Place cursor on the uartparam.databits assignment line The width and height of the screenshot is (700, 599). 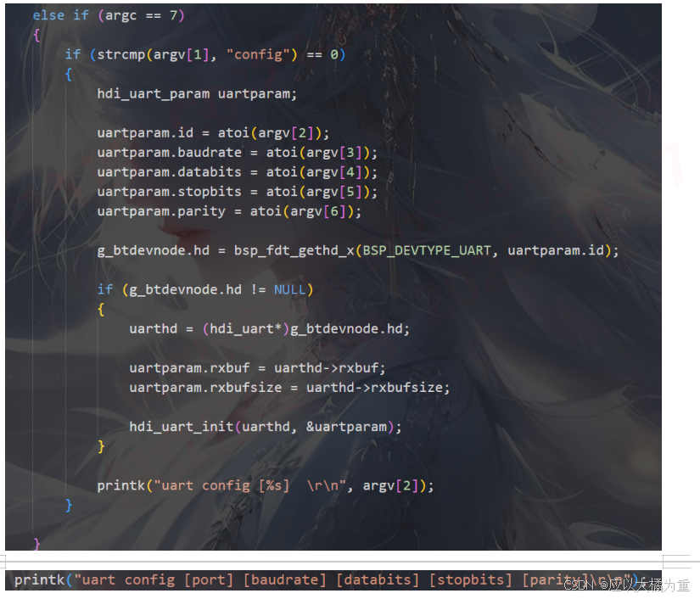pyautogui.click(x=238, y=172)
